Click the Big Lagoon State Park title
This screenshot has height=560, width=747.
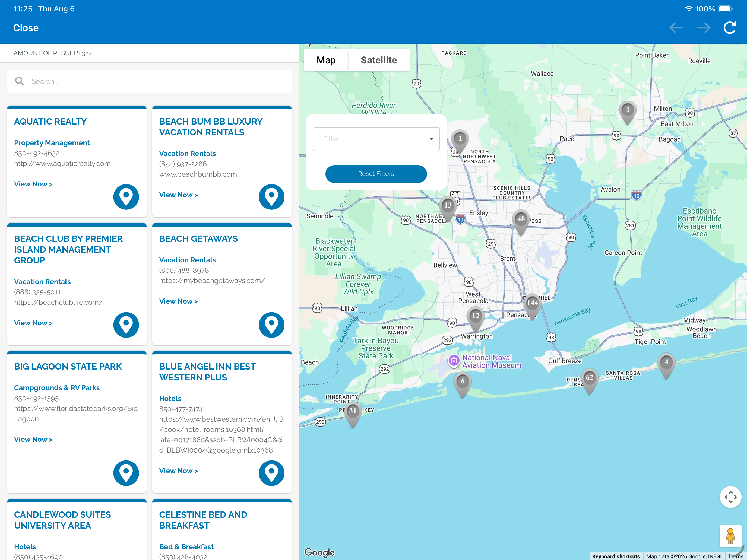(x=68, y=367)
